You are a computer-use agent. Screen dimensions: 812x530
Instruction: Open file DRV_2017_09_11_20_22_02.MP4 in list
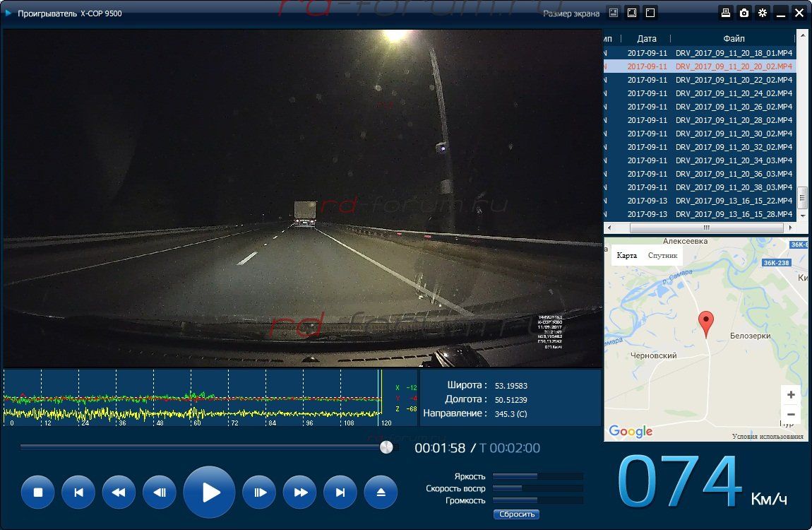734,80
